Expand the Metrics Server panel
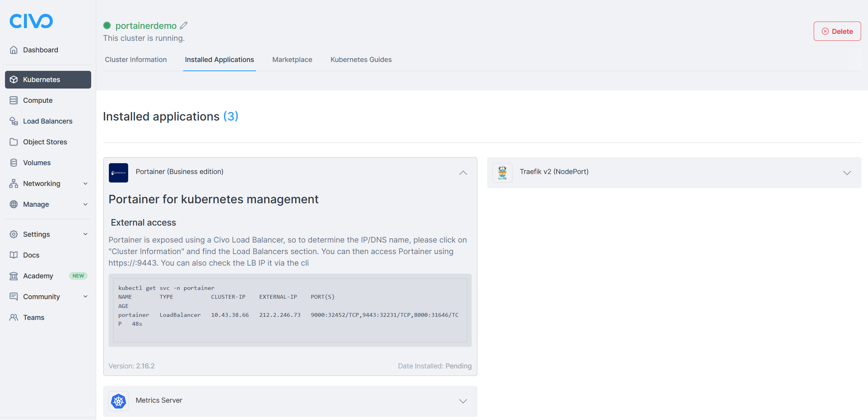The height and width of the screenshot is (420, 868). coord(463,401)
